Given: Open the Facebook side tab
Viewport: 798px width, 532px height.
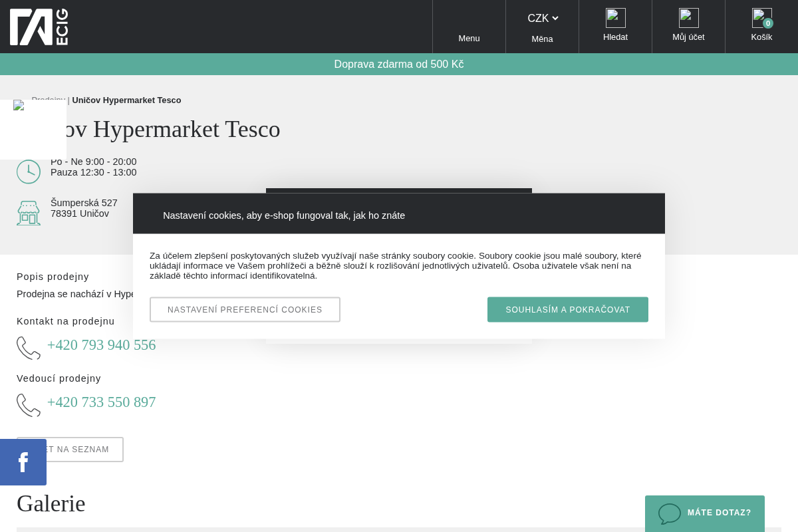Looking at the screenshot, I should click(x=23, y=462).
